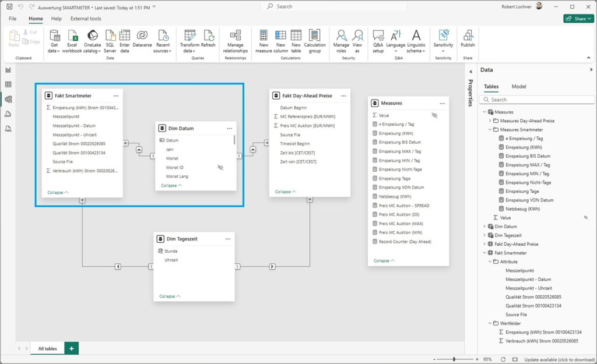Open Q&A setup
The height and width of the screenshot is (364, 597).
pos(378,41)
